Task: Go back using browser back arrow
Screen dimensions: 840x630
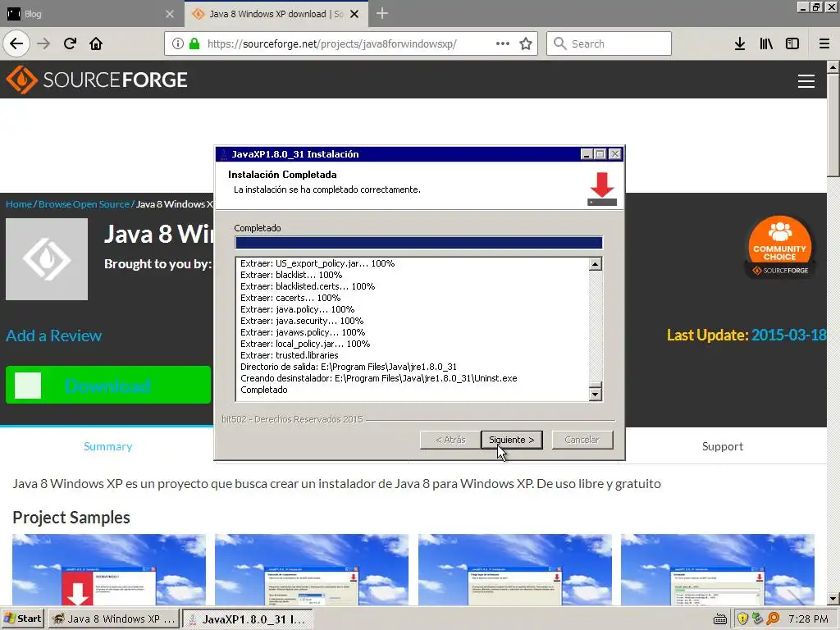Action: click(16, 44)
